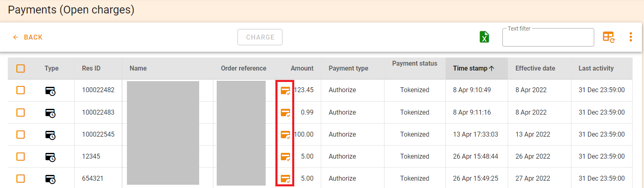The width and height of the screenshot is (644, 188).
Task: Tick checkbox for reservation 12345
Action: [x=20, y=157]
